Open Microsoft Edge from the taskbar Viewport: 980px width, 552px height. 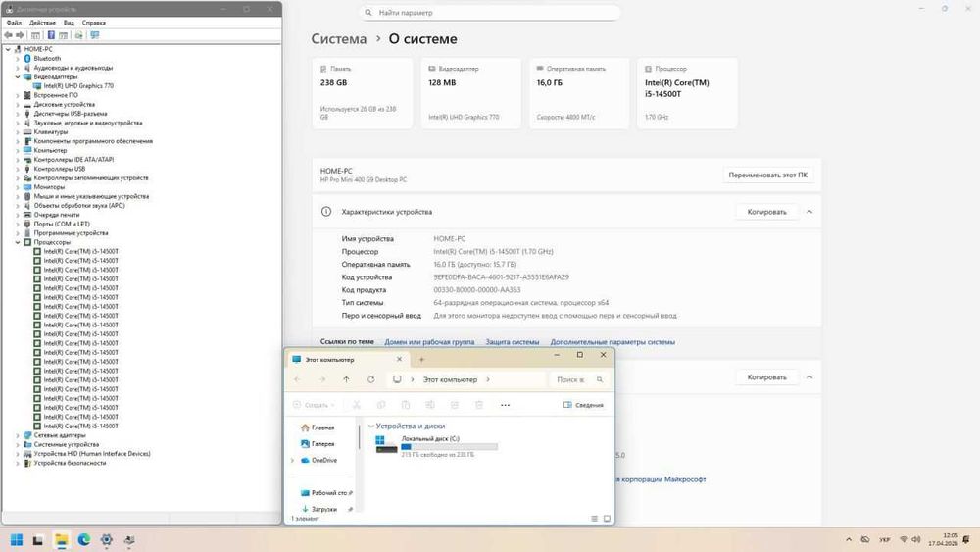tap(83, 540)
